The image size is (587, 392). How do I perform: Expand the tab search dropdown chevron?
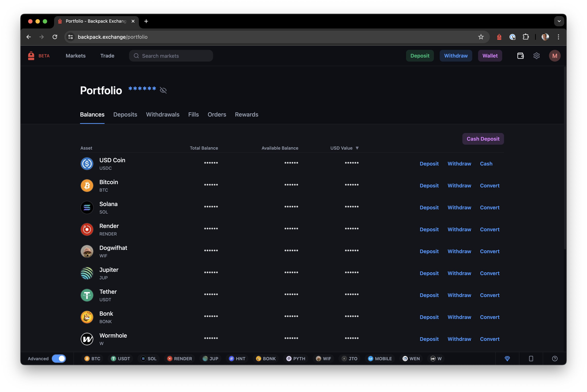tap(559, 21)
